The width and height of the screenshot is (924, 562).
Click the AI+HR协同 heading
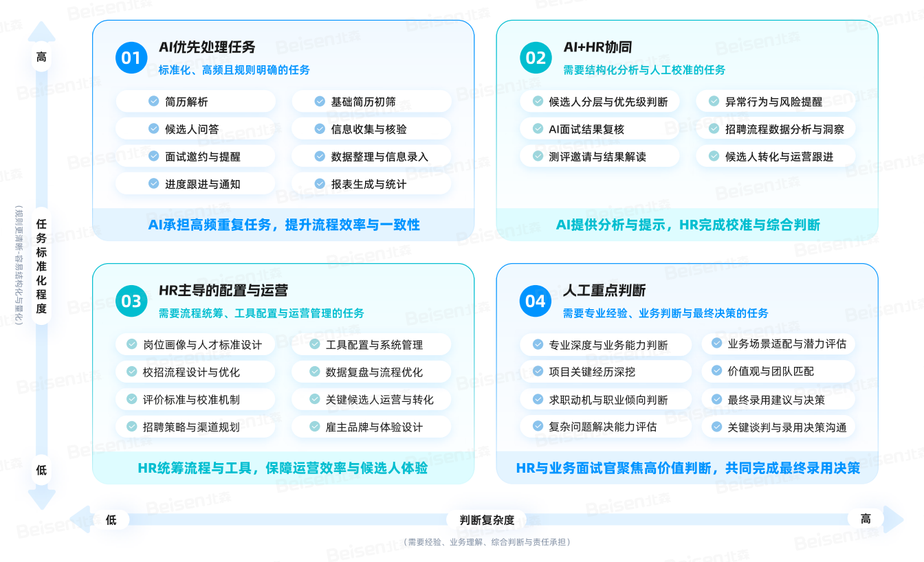pos(597,47)
